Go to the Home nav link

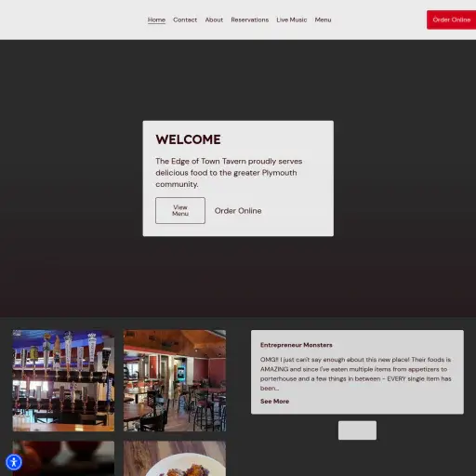156,20
